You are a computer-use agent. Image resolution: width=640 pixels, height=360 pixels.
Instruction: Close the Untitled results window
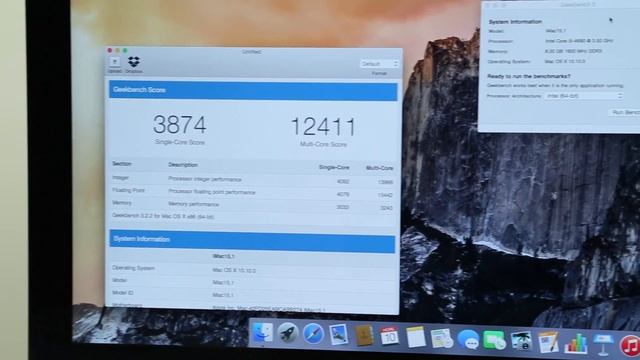(109, 51)
